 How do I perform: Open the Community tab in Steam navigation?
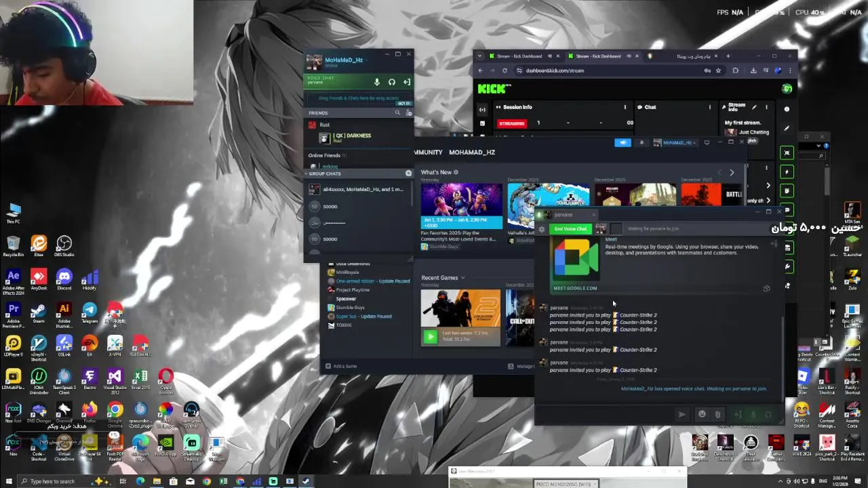point(428,152)
